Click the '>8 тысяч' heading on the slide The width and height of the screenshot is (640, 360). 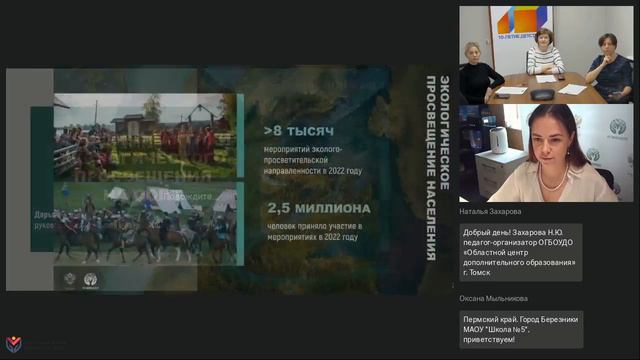coord(299,131)
